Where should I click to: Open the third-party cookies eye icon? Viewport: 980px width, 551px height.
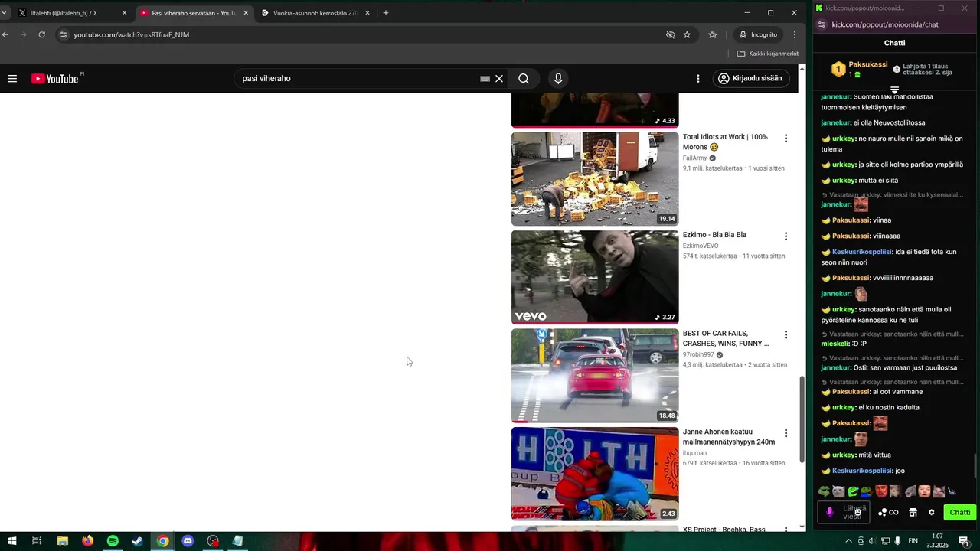tap(670, 34)
